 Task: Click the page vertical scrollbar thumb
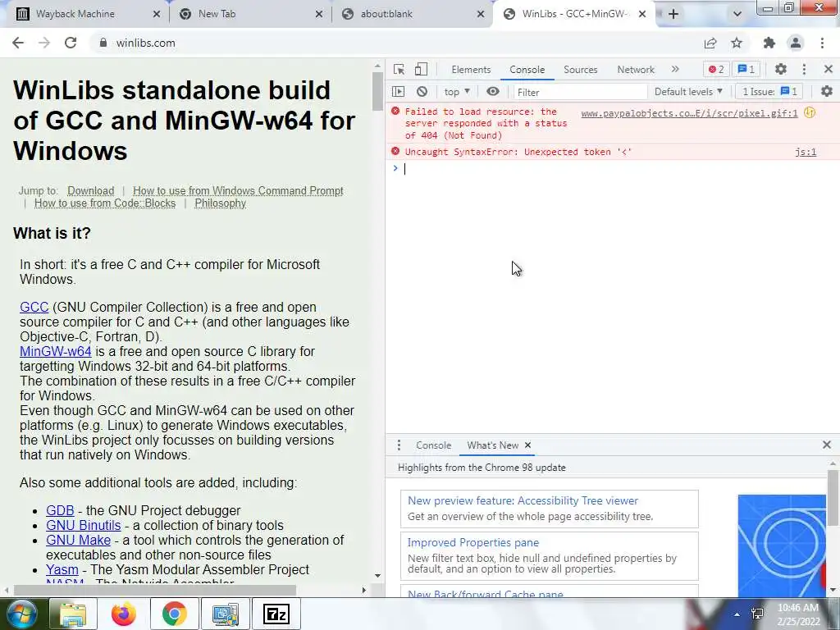[377, 91]
